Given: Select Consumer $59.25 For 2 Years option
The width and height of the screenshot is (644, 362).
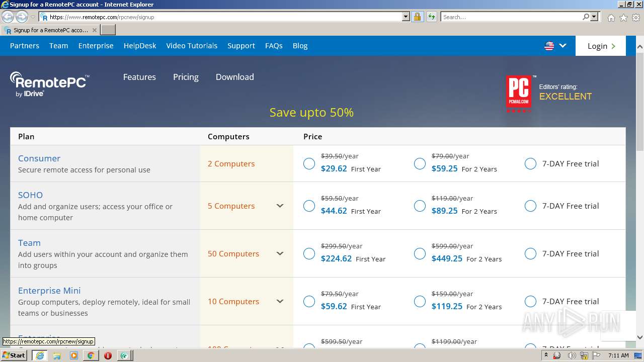Looking at the screenshot, I should pyautogui.click(x=420, y=164).
